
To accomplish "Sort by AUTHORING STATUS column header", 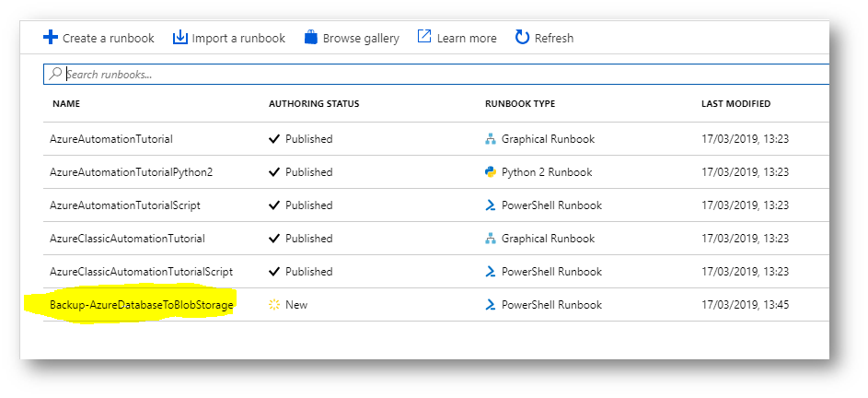I will click(x=314, y=104).
